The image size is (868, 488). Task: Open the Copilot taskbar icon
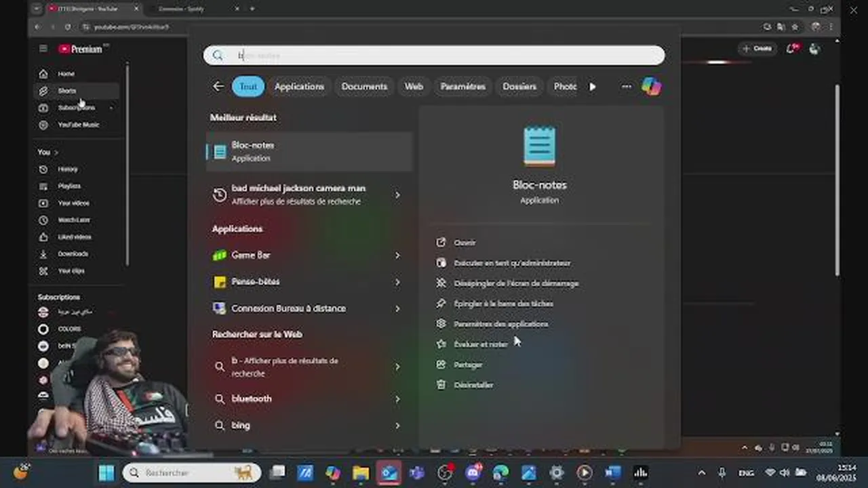pos(333,472)
